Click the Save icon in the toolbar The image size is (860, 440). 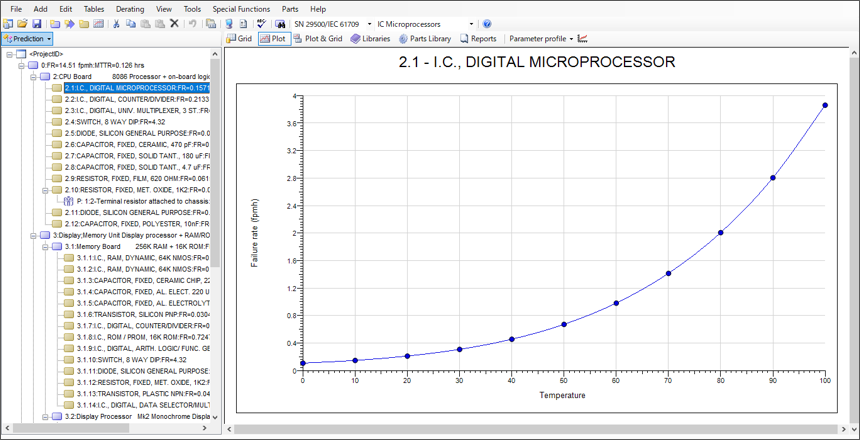pyautogui.click(x=37, y=24)
